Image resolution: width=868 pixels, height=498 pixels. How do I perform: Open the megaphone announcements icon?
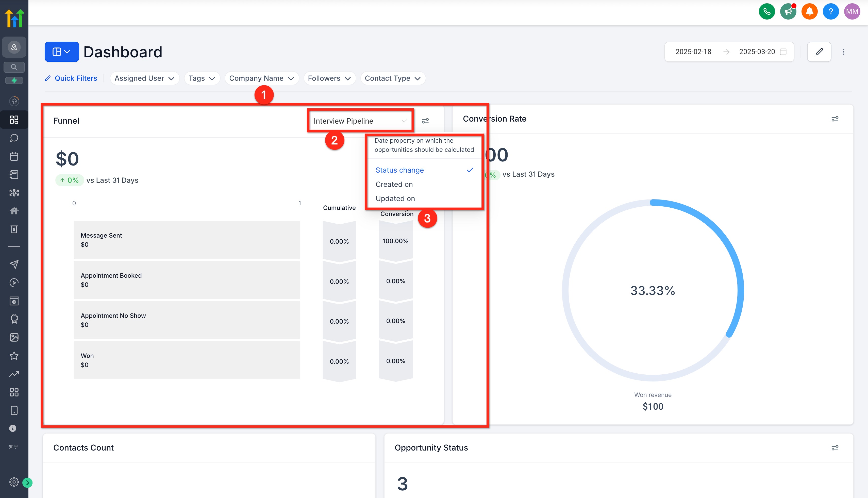(788, 12)
